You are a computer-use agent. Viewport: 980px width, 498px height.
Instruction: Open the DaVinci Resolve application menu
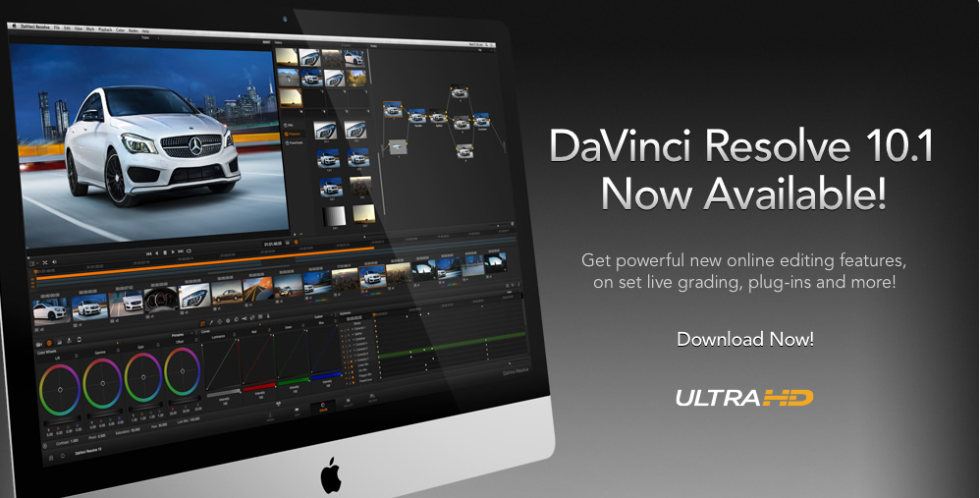click(35, 27)
